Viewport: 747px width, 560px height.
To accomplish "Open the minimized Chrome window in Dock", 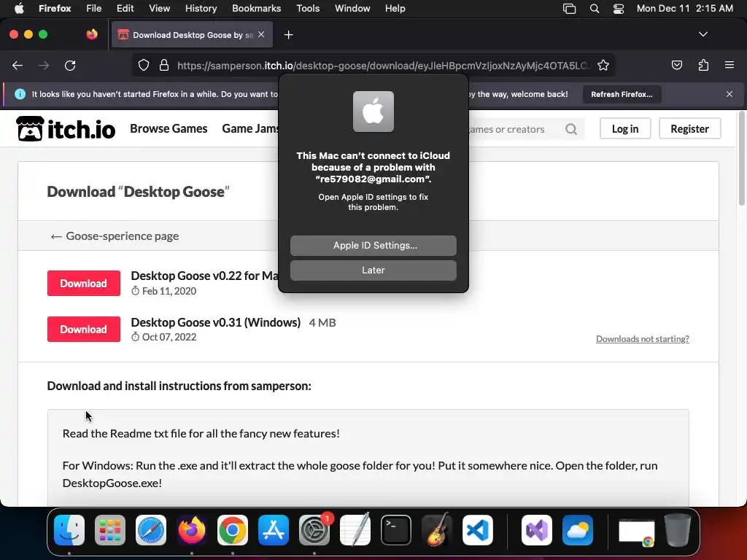I will pos(636,532).
